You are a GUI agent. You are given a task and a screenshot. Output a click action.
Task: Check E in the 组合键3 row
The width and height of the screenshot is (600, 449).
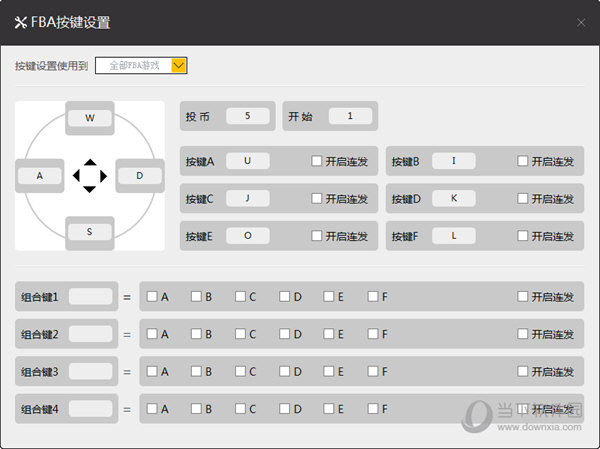[329, 371]
